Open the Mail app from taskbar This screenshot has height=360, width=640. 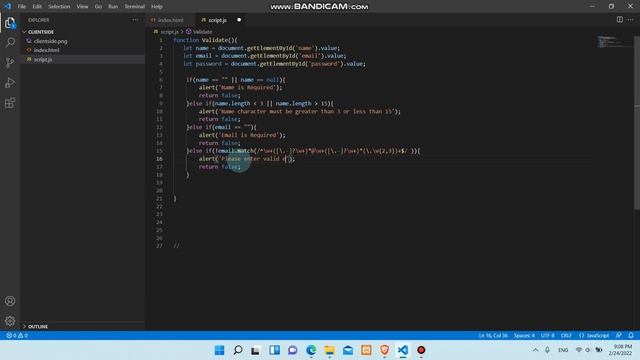pyautogui.click(x=348, y=350)
